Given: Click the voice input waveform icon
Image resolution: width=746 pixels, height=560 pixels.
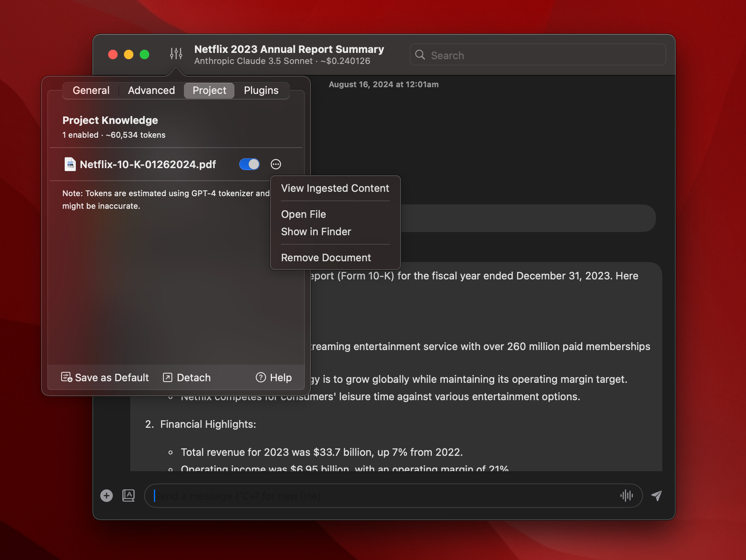Looking at the screenshot, I should 627,496.
